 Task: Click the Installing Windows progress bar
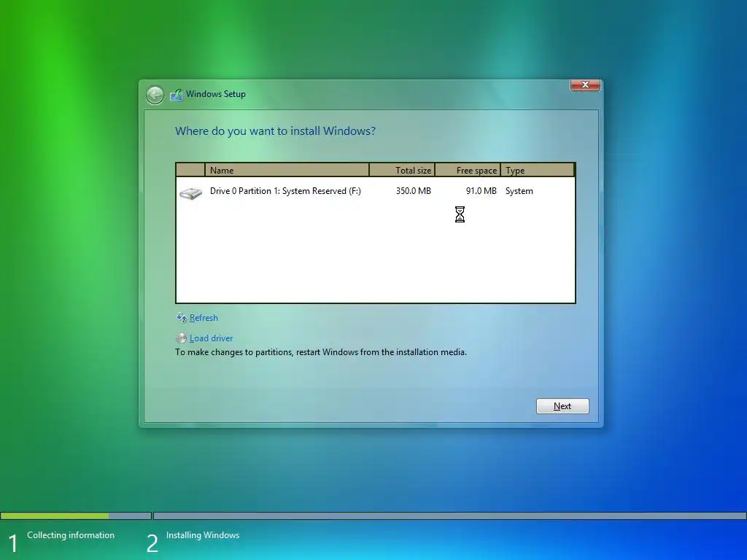click(x=449, y=516)
